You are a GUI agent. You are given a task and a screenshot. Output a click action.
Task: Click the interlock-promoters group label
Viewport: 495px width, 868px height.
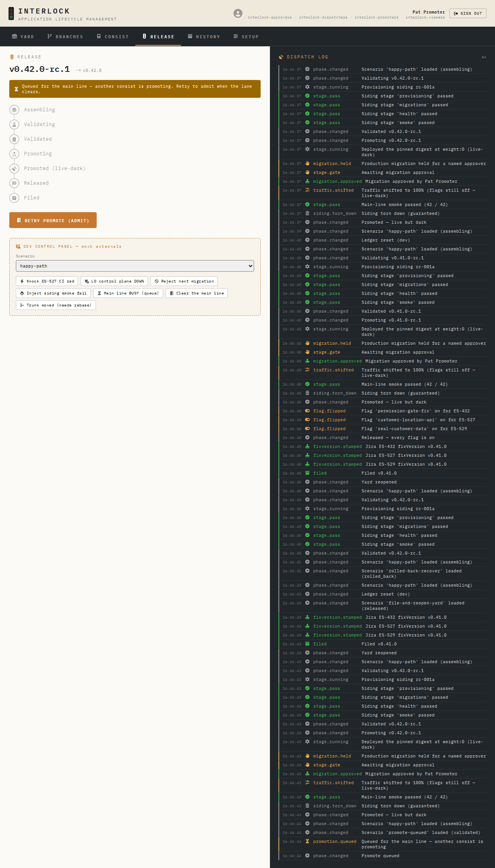[377, 17]
